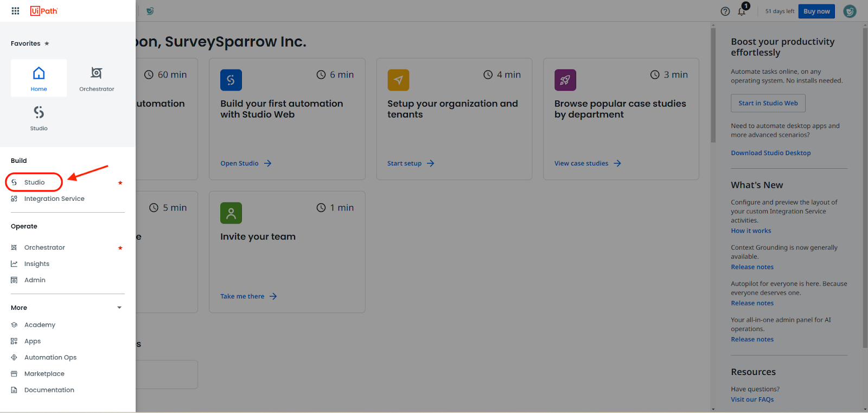868x413 pixels.
Task: Open the notifications bell
Action: tap(742, 11)
